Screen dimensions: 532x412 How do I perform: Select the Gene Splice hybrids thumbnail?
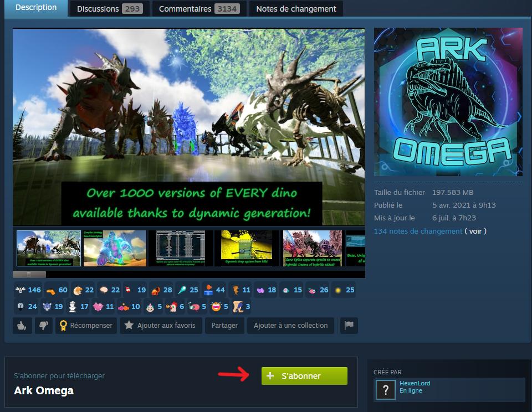[x=313, y=248]
